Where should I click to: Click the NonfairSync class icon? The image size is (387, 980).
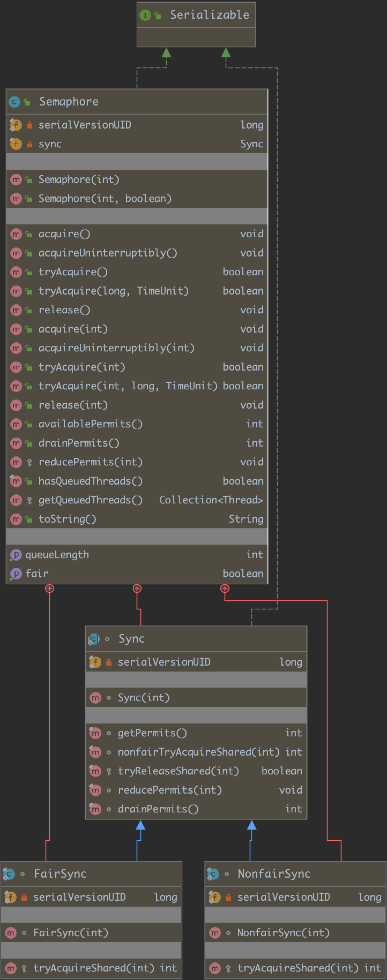tap(213, 874)
